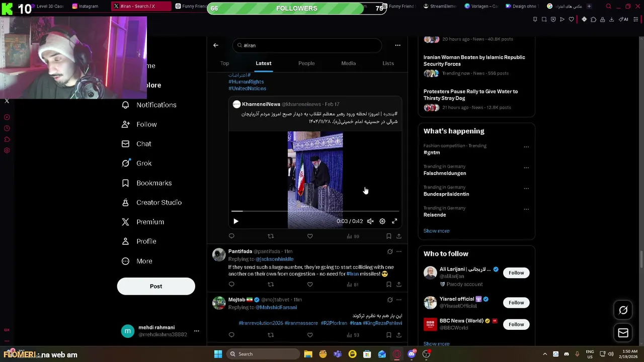Switch to the Lists tab
This screenshot has width=644, height=362.
click(388, 63)
